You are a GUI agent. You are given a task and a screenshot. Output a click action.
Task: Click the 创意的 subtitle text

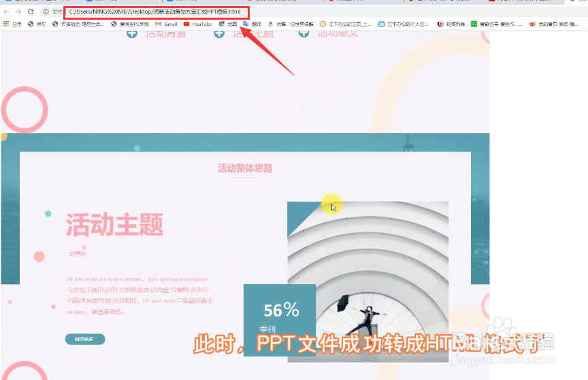pyautogui.click(x=78, y=254)
